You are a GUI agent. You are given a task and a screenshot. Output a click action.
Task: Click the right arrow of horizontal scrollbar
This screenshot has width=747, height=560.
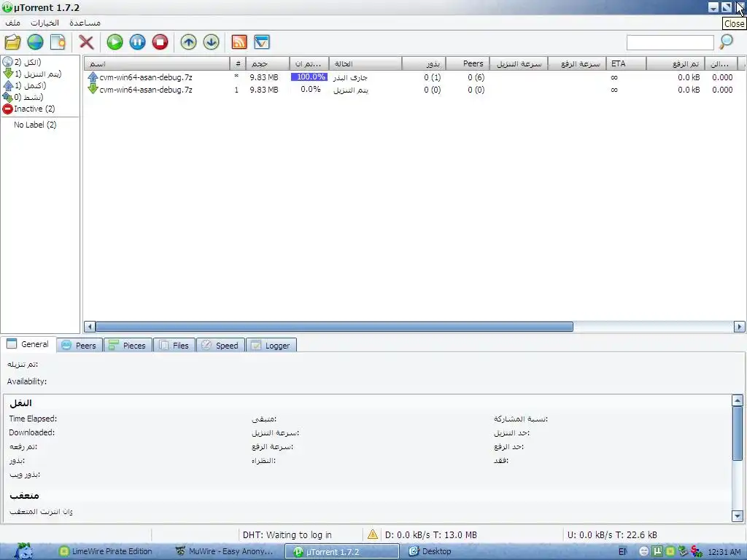tap(739, 327)
